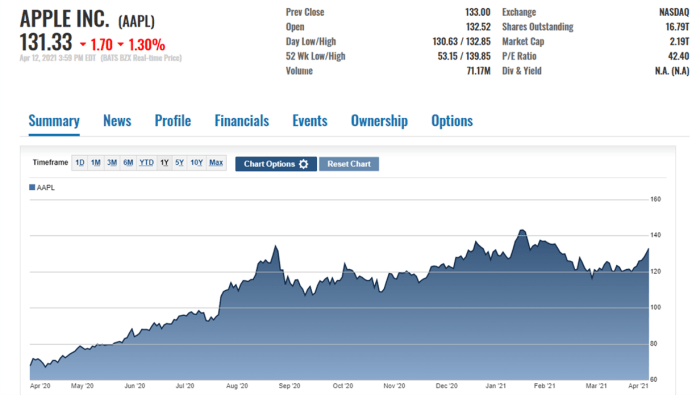Image resolution: width=700 pixels, height=395 pixels.
Task: Click the (AAPL) ticker symbol
Action: tap(136, 21)
